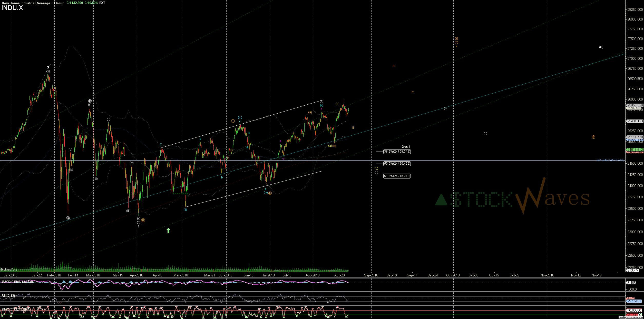The image size is (644, 319).
Task: Click the blue 29.16151 RSI value tag
Action: pyautogui.click(x=634, y=301)
